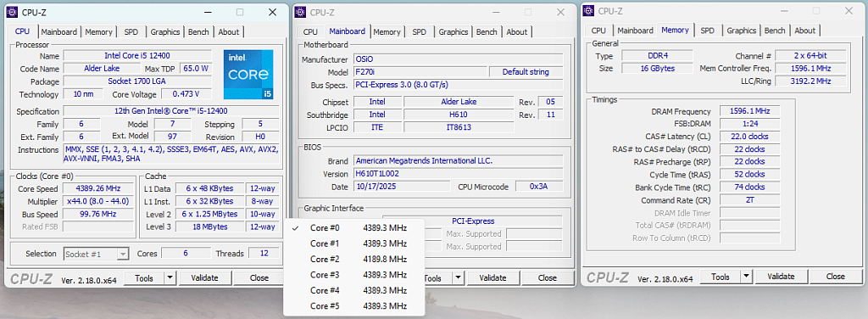
Task: Click CPU-Z app icon in middle window title bar
Action: (300, 12)
